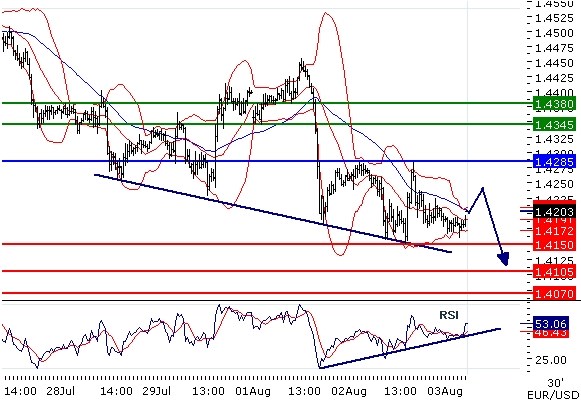581x405 pixels.
Task: Click the red 1.4105 support label
Action: (554, 272)
